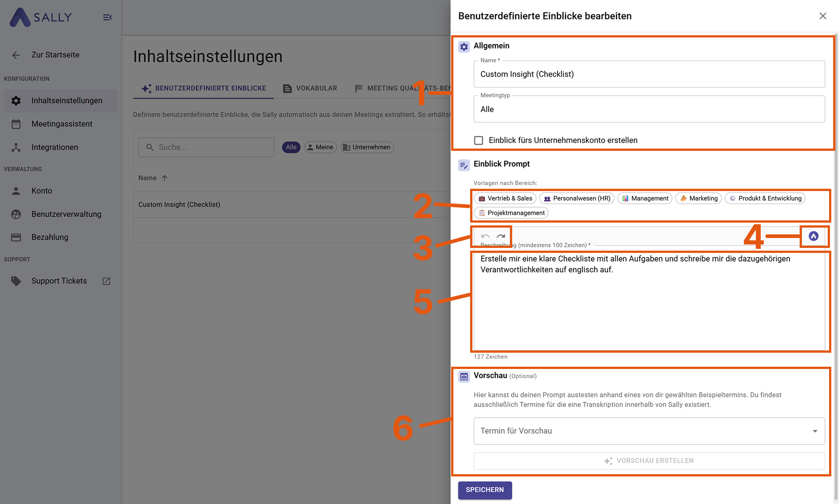Select the Projektmanagement template chip
Viewport: 839px width, 504px height.
click(x=511, y=213)
